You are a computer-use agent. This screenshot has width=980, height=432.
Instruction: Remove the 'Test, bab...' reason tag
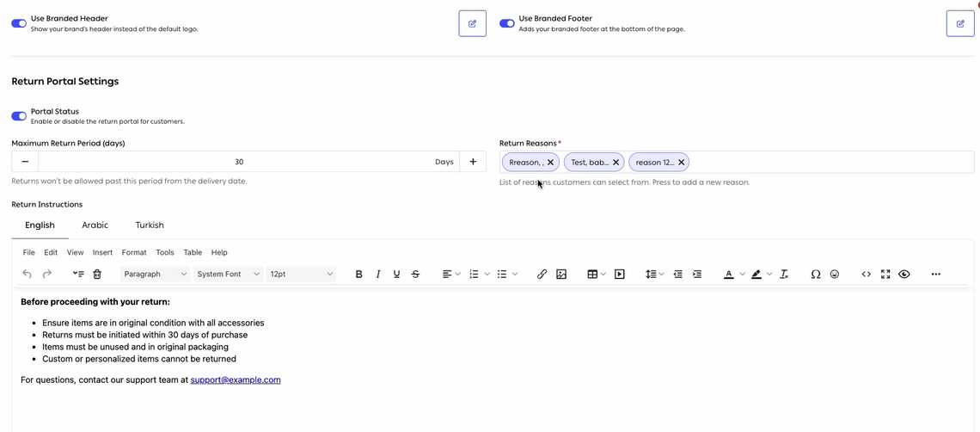coord(616,162)
